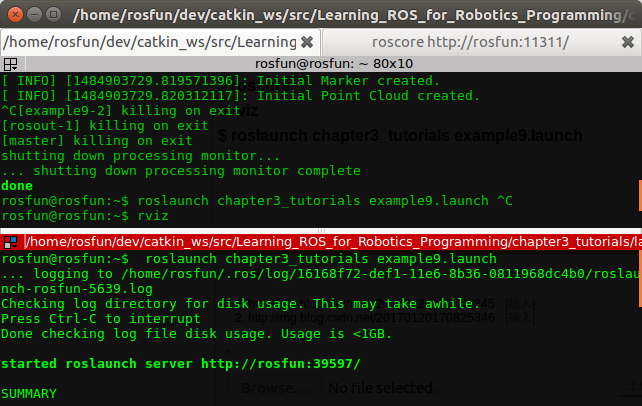This screenshot has height=406, width=642.
Task: Minimize the Terminator window
Action: tap(34, 15)
